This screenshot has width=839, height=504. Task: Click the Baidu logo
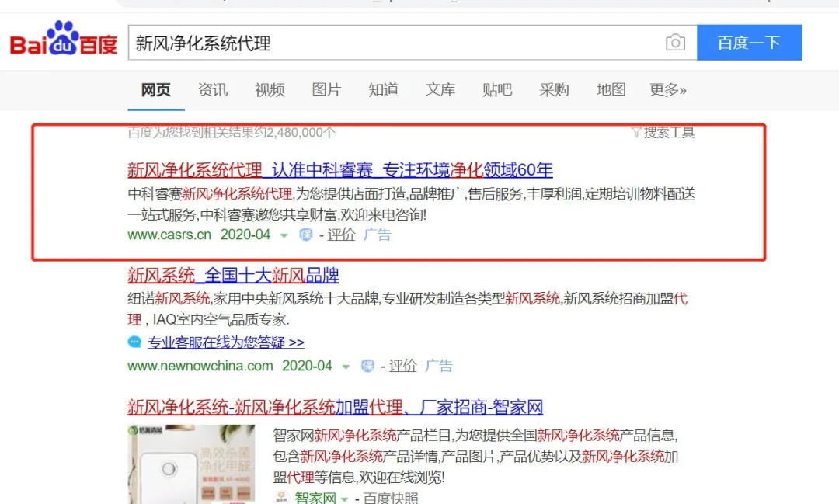64,39
